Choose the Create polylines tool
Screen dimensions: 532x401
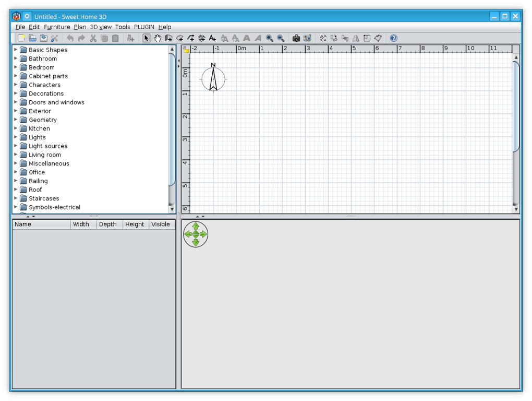point(191,38)
